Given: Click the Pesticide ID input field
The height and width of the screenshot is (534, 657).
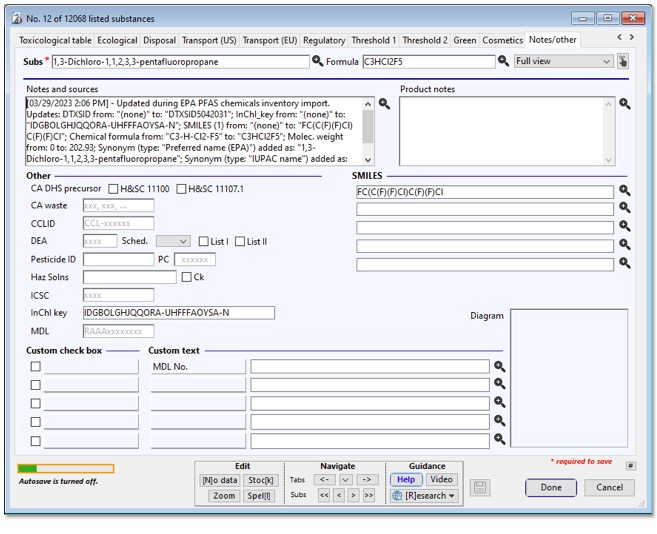Looking at the screenshot, I should pos(119,259).
